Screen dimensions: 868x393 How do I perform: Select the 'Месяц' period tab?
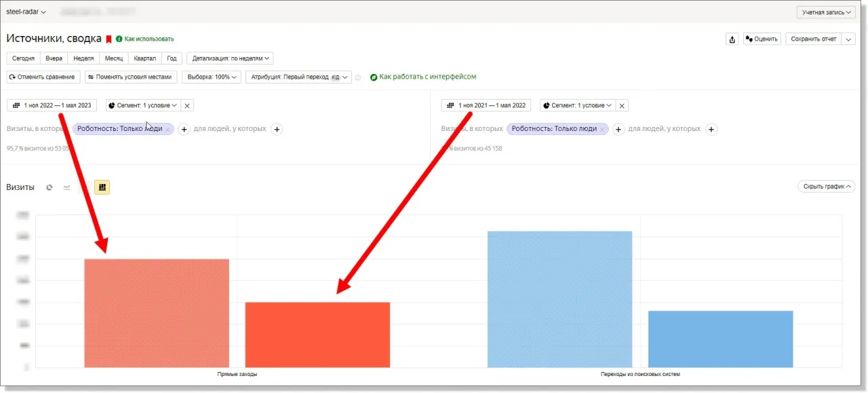(114, 58)
